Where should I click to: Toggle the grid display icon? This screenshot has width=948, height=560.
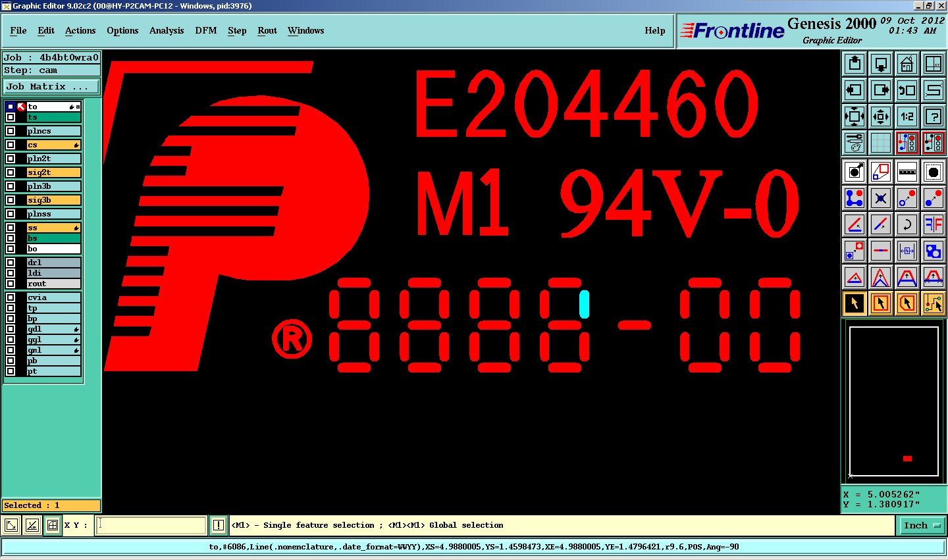(x=881, y=143)
